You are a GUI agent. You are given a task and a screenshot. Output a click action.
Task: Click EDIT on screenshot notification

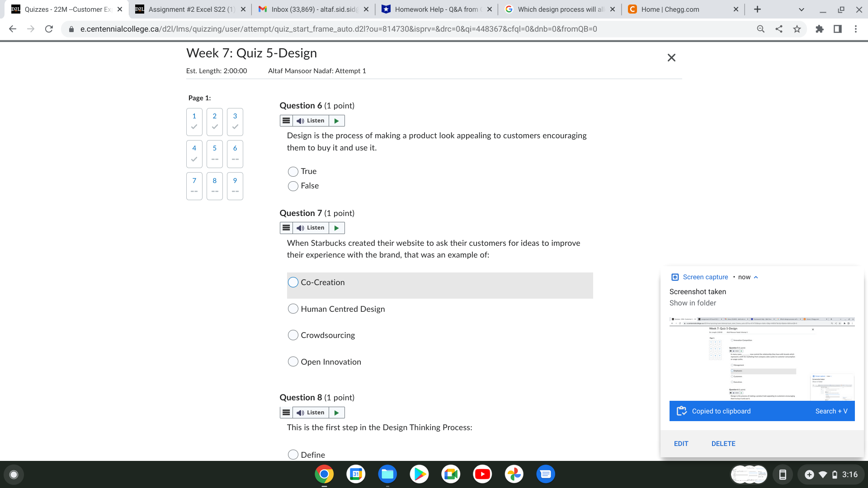click(681, 444)
